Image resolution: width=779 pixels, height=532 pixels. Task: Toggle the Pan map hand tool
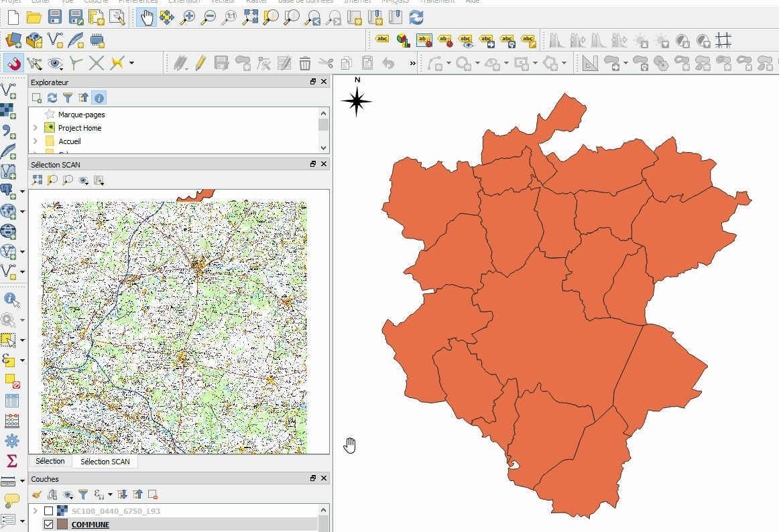pyautogui.click(x=146, y=18)
